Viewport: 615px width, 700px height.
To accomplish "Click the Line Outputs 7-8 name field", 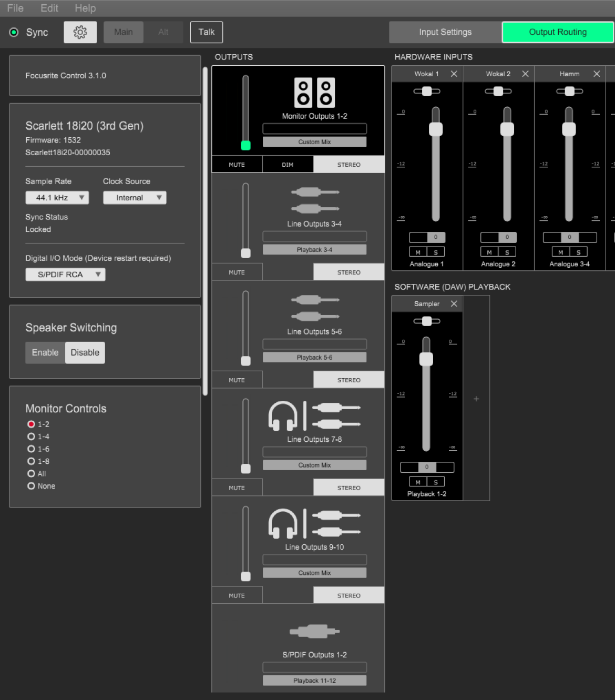I will [x=314, y=452].
